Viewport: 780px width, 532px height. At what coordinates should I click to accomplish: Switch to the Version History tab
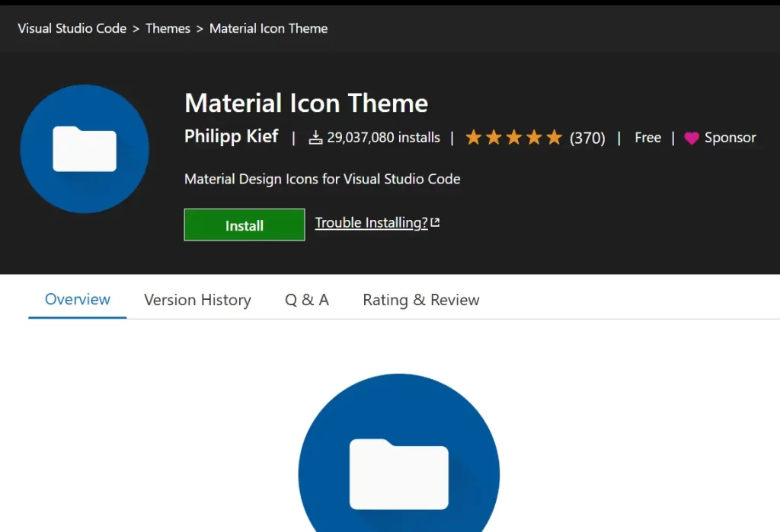pos(197,300)
